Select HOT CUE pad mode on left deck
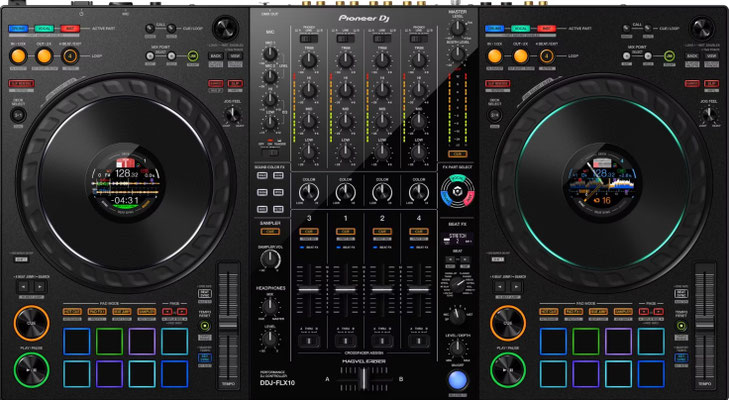 pyautogui.click(x=72, y=312)
